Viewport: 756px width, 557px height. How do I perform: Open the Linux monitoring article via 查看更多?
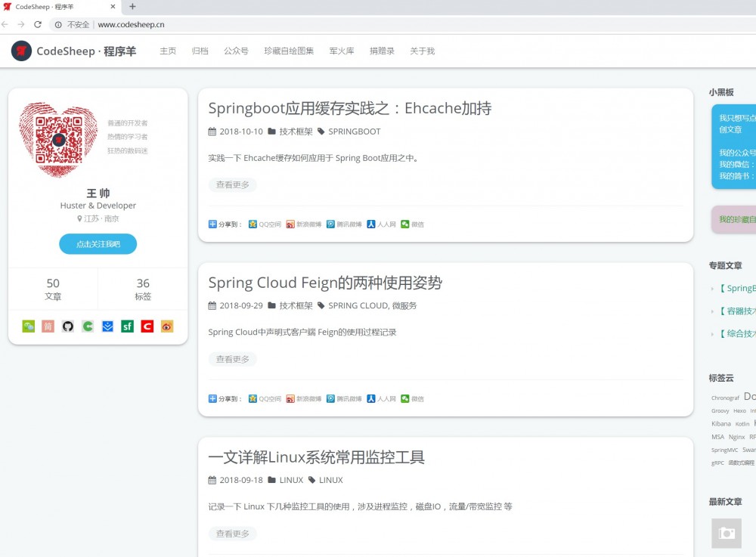(x=231, y=534)
